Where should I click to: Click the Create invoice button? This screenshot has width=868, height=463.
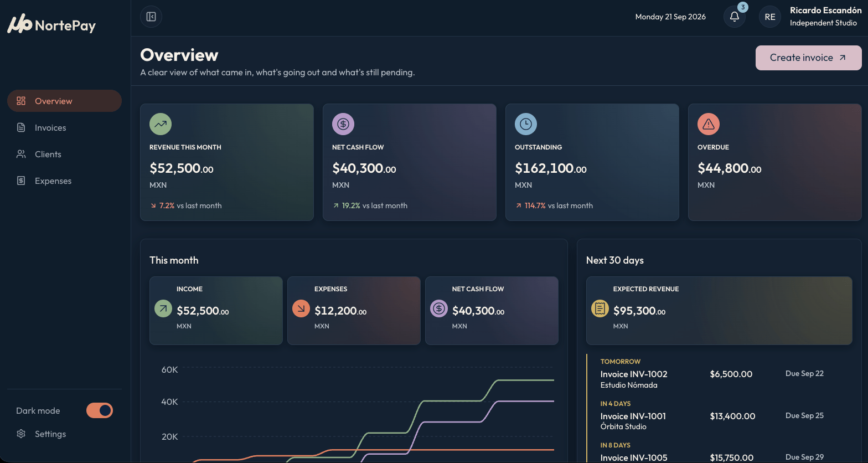[x=808, y=58]
